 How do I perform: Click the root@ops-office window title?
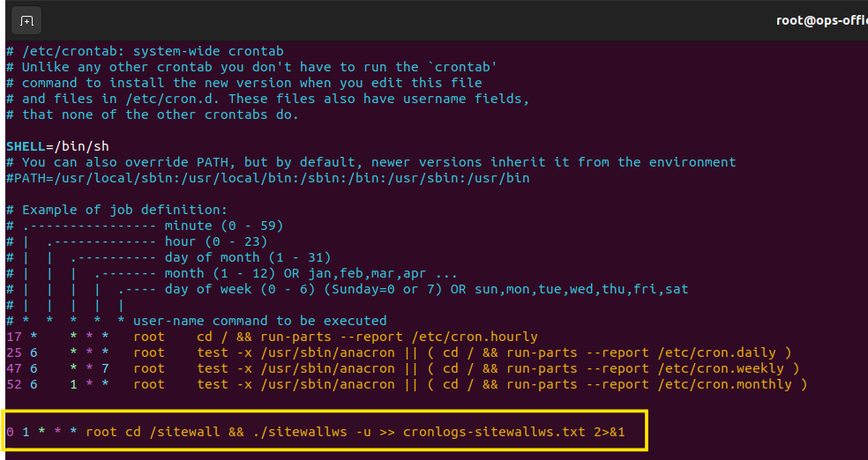click(x=821, y=20)
